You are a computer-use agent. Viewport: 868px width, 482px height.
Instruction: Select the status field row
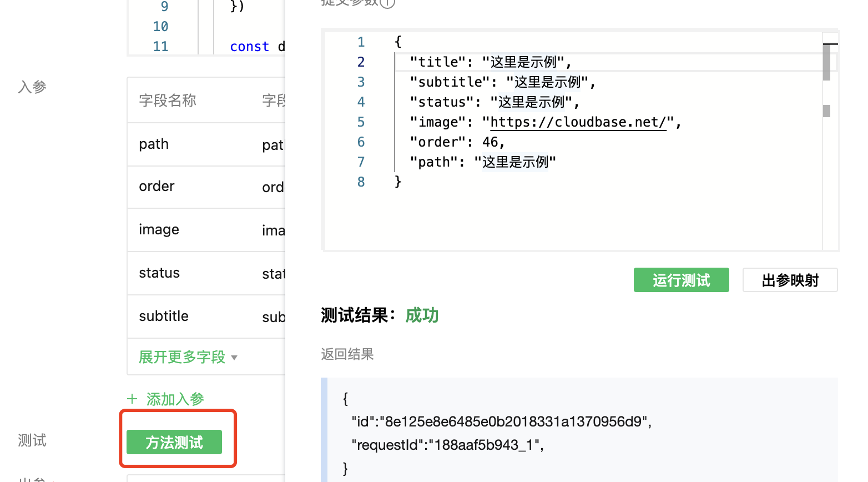[x=206, y=273]
